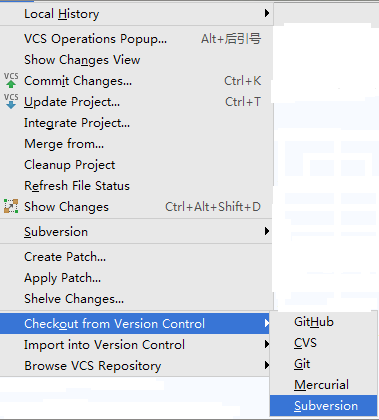Run Cleanup Project
This screenshot has width=379, height=420.
[136, 165]
